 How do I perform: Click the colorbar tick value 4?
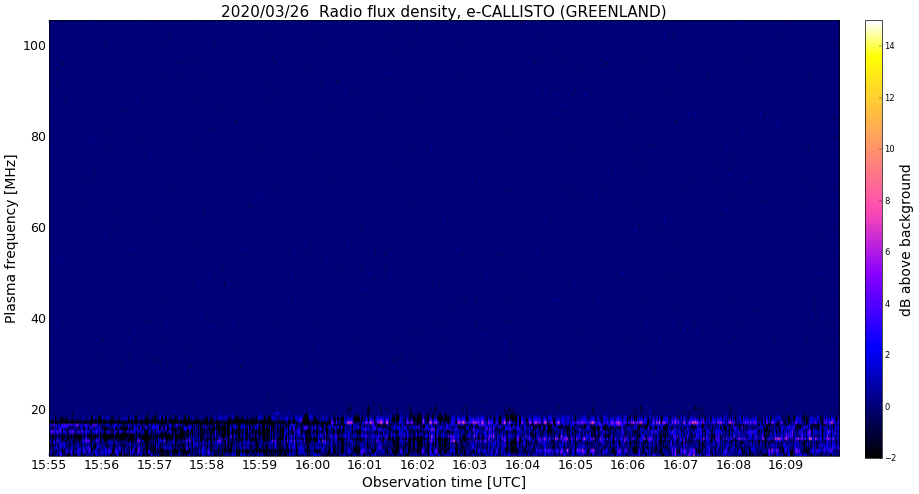887,304
